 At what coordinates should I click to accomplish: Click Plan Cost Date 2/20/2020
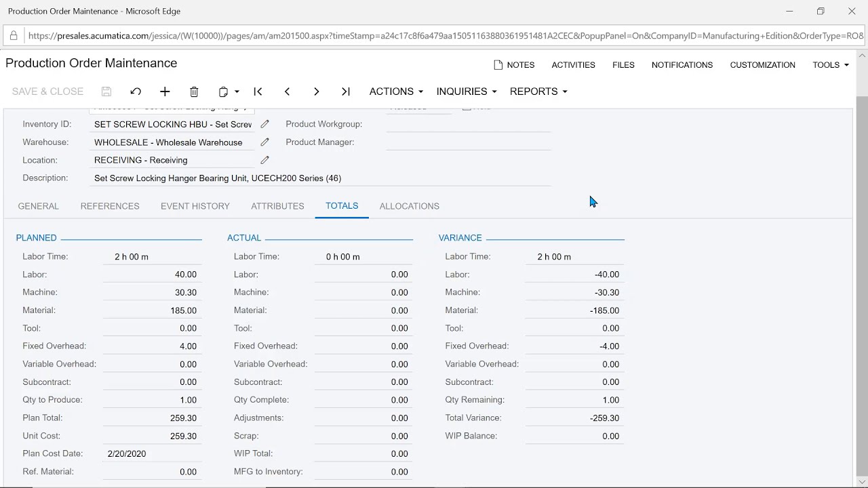153,454
